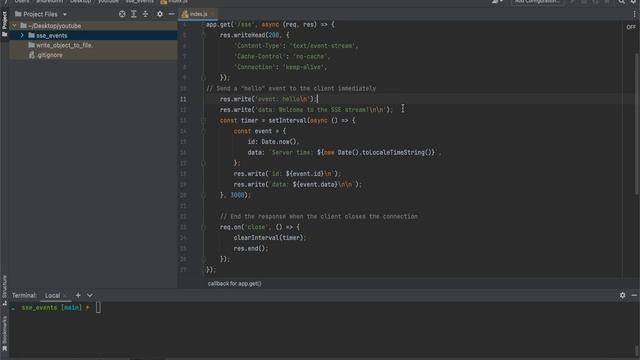Open the Structure tool window side tab
This screenshot has height=360, width=640.
point(4,290)
